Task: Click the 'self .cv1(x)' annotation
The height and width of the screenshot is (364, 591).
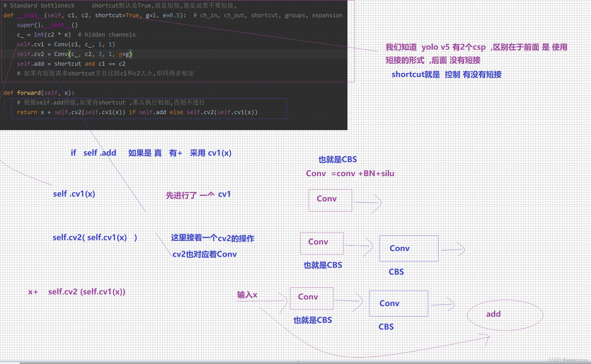Action: tap(74, 194)
